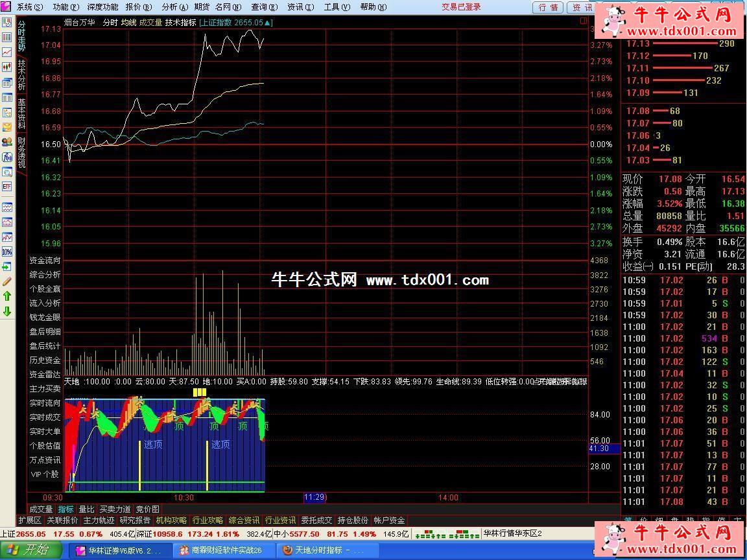
Task: Click the green up arrow icon
Action: click(x=6, y=296)
